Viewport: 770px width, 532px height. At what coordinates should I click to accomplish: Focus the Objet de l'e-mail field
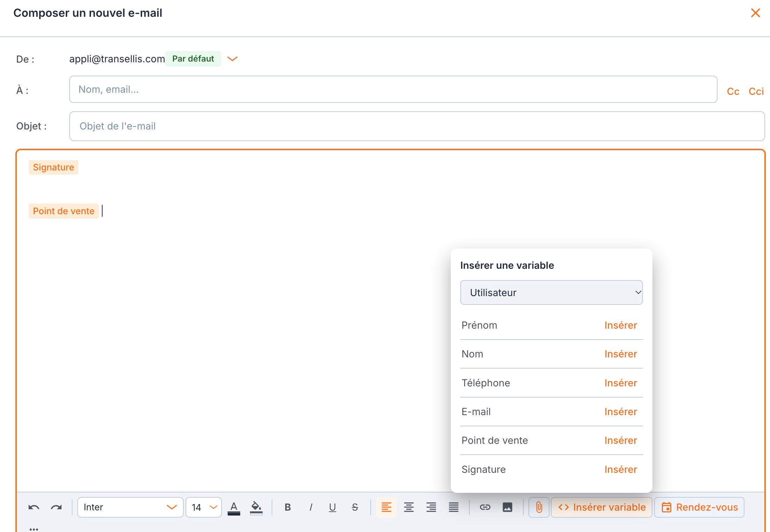pos(417,126)
